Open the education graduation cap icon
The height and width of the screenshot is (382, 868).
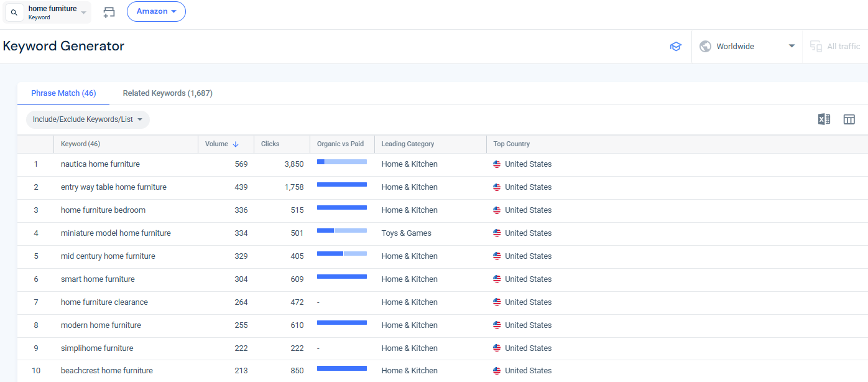pyautogui.click(x=676, y=47)
